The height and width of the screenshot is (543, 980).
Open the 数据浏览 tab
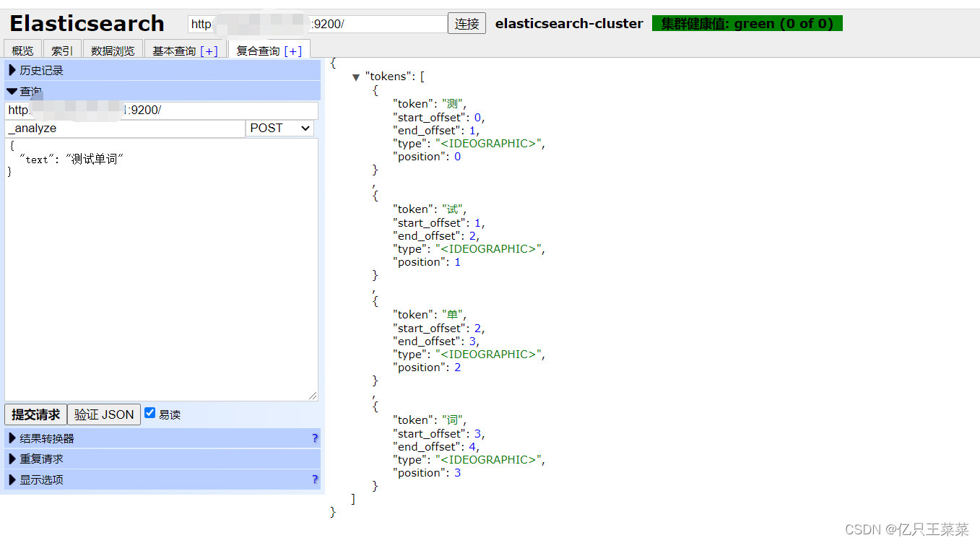pyautogui.click(x=113, y=51)
